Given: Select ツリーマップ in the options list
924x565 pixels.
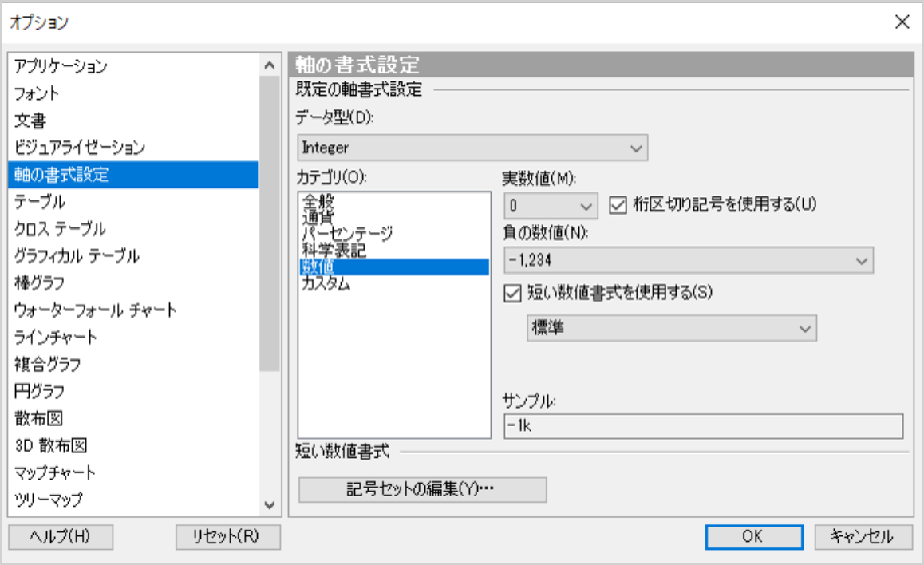Looking at the screenshot, I should (x=133, y=500).
